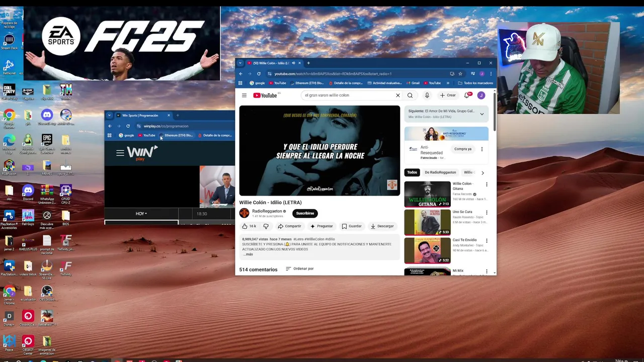
Task: Download the video with Descargar
Action: click(x=382, y=226)
